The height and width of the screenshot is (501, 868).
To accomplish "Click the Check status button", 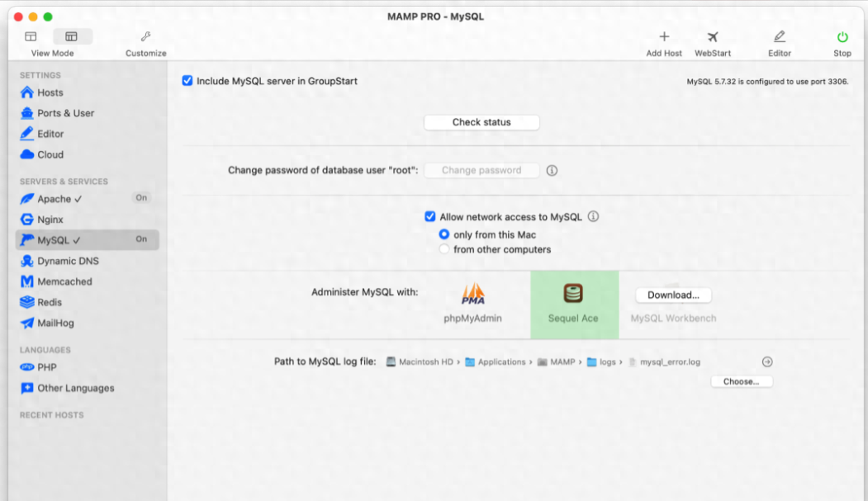I will [x=481, y=122].
